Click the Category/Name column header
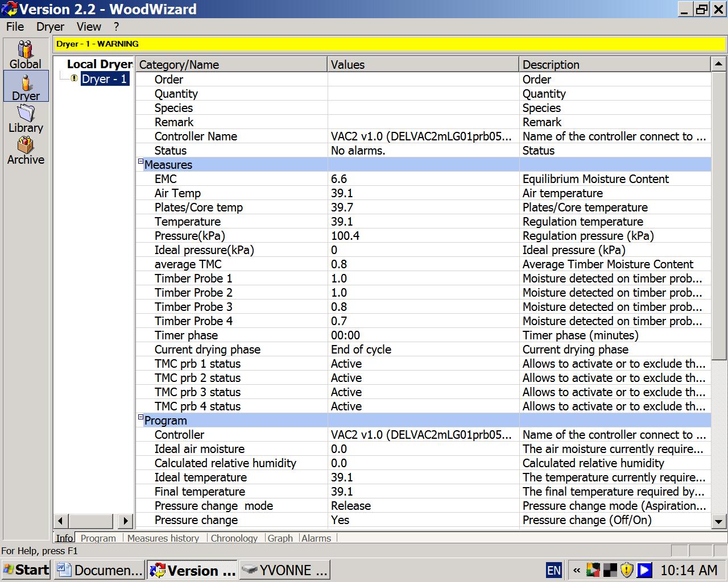Viewport: 728px width, 582px height. point(231,64)
